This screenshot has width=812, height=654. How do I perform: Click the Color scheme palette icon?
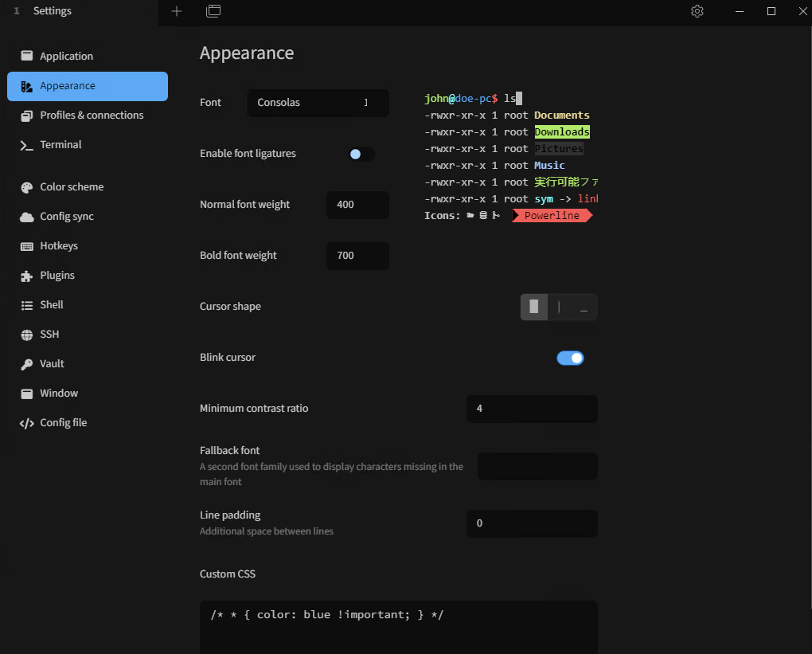point(26,188)
